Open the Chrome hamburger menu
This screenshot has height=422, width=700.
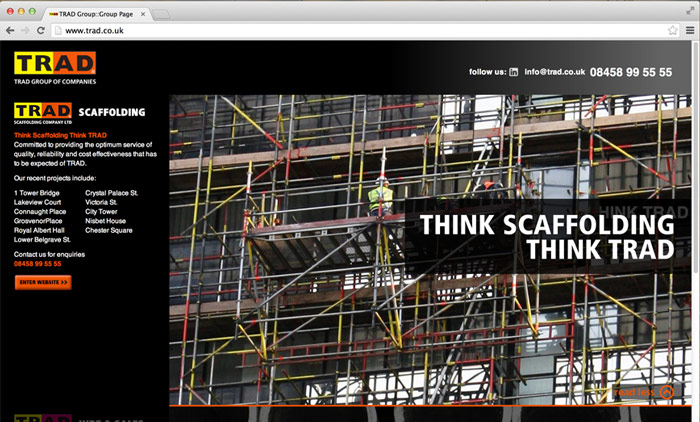tap(690, 30)
